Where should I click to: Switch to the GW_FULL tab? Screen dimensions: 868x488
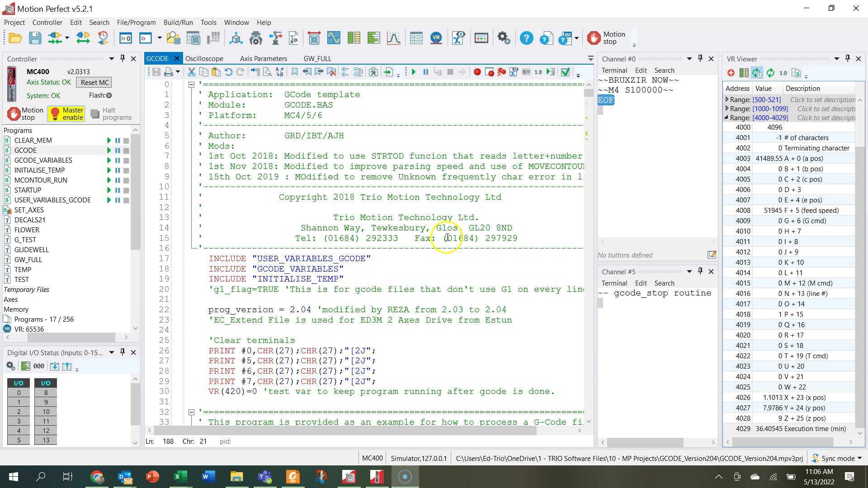317,58
